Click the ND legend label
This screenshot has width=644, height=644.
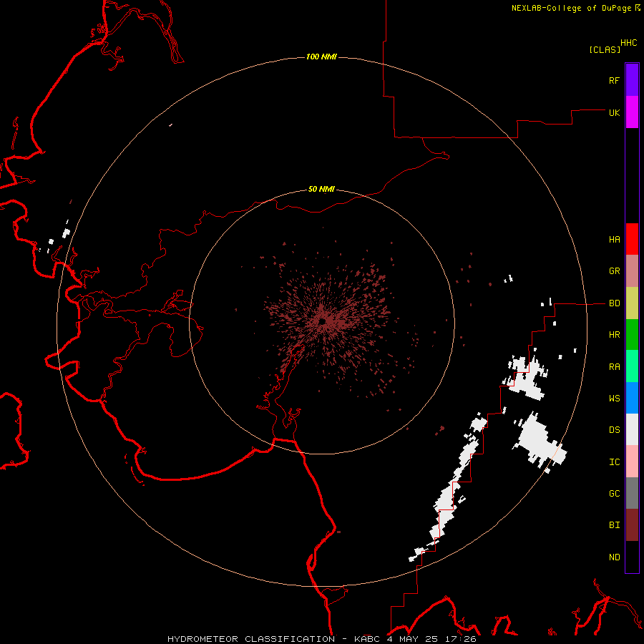point(614,557)
